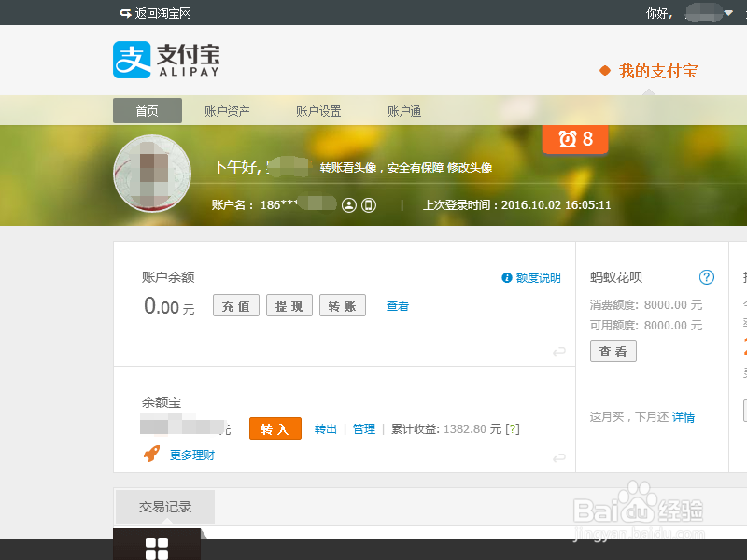
Task: Click the orange 转入 button
Action: (275, 428)
